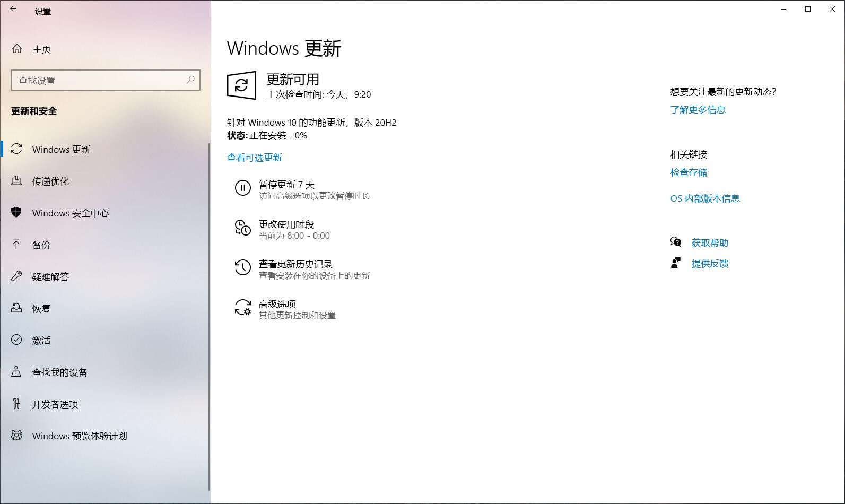This screenshot has width=845, height=504.
Task: Click the 状态: 正在安装 - 0% text
Action: [x=267, y=135]
